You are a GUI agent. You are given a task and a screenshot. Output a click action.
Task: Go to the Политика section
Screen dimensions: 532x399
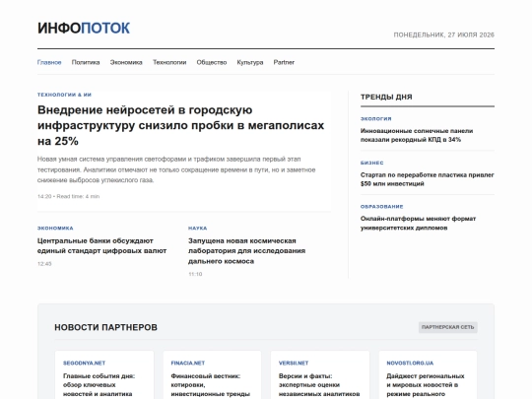(x=86, y=62)
